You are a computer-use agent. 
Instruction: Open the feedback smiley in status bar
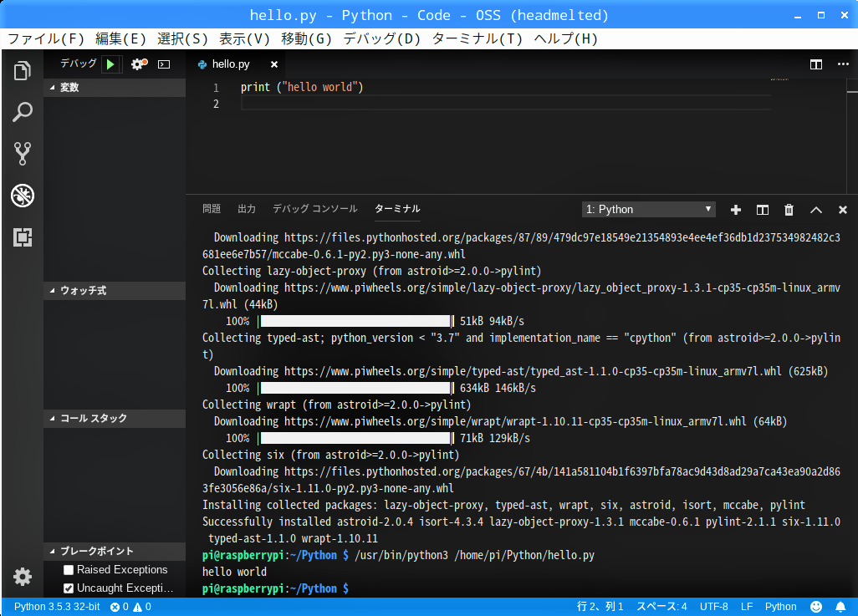pos(816,607)
